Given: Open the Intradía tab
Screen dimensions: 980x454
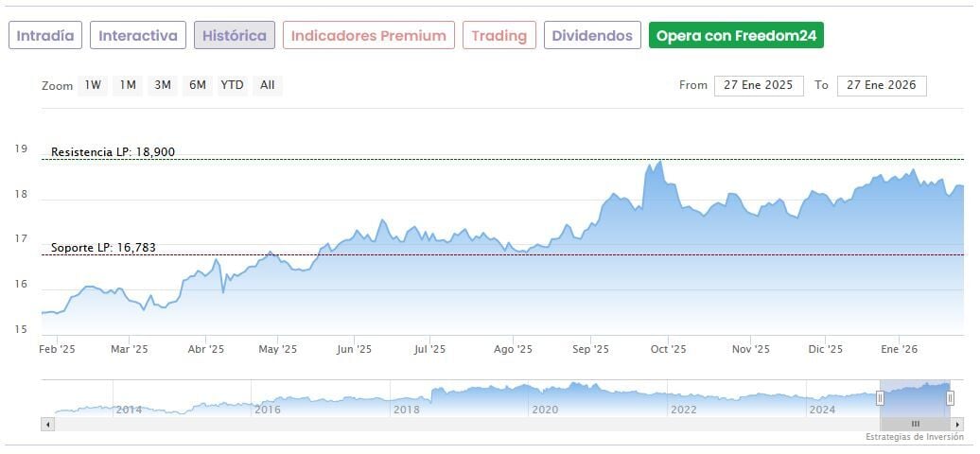Looking at the screenshot, I should (x=45, y=36).
